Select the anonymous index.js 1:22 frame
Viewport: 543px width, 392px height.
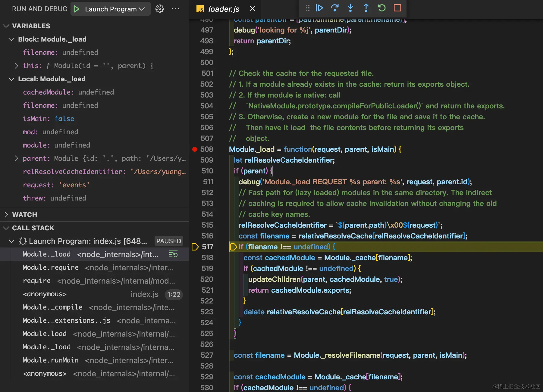(95, 294)
